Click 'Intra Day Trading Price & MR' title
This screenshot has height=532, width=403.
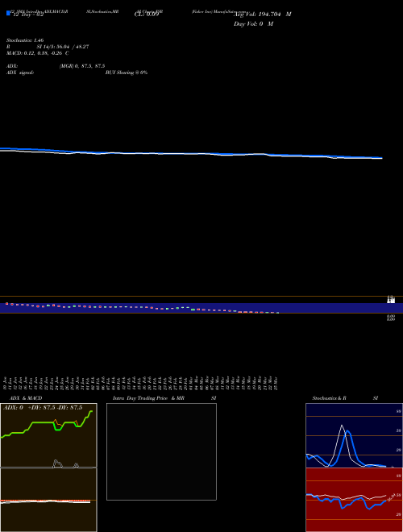point(148,398)
